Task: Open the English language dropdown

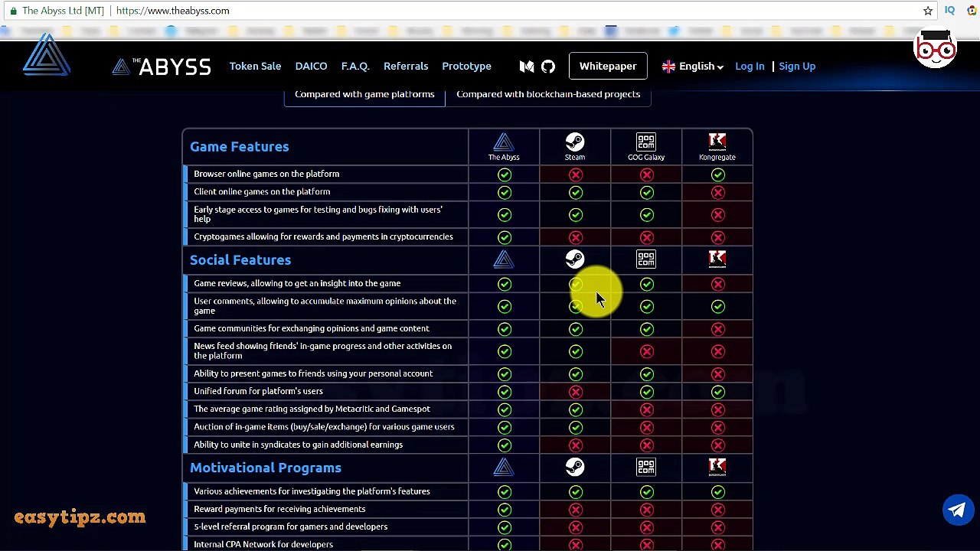Action: tap(693, 67)
